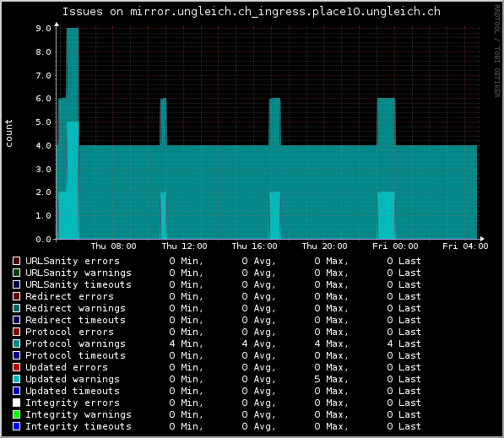Click the Redirect warnings legend label

point(75,308)
